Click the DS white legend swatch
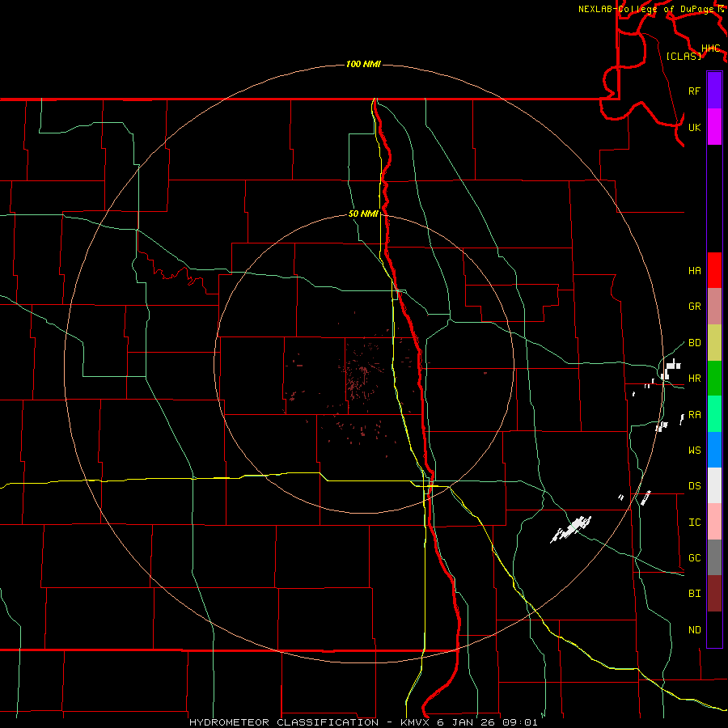This screenshot has height=728, width=728. (714, 485)
